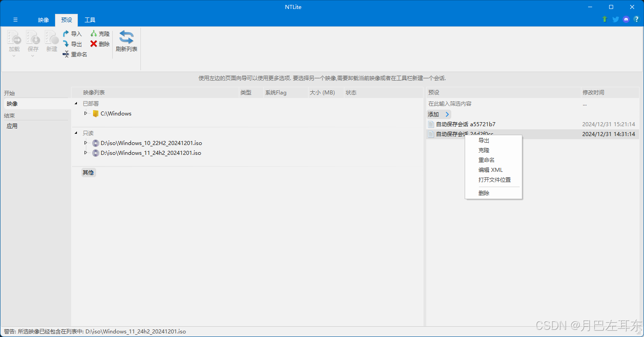Choose 打开文件位置 from the context menu
The image size is (644, 337).
pyautogui.click(x=494, y=180)
